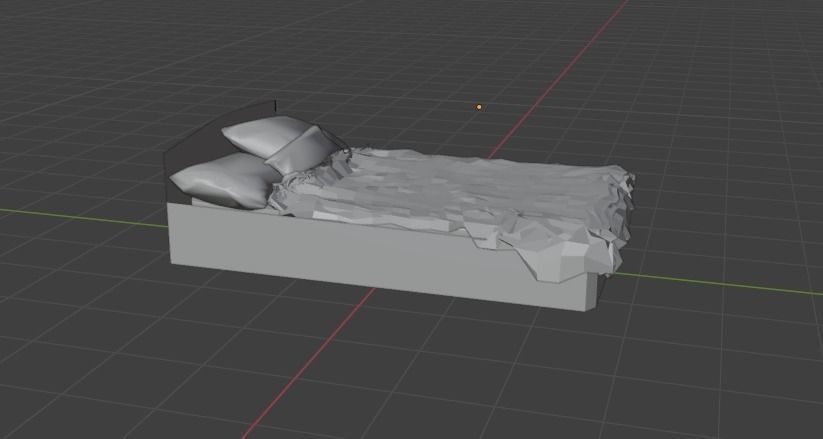Select the small tilted pillow in middle
The image size is (823, 439).
(x=303, y=151)
